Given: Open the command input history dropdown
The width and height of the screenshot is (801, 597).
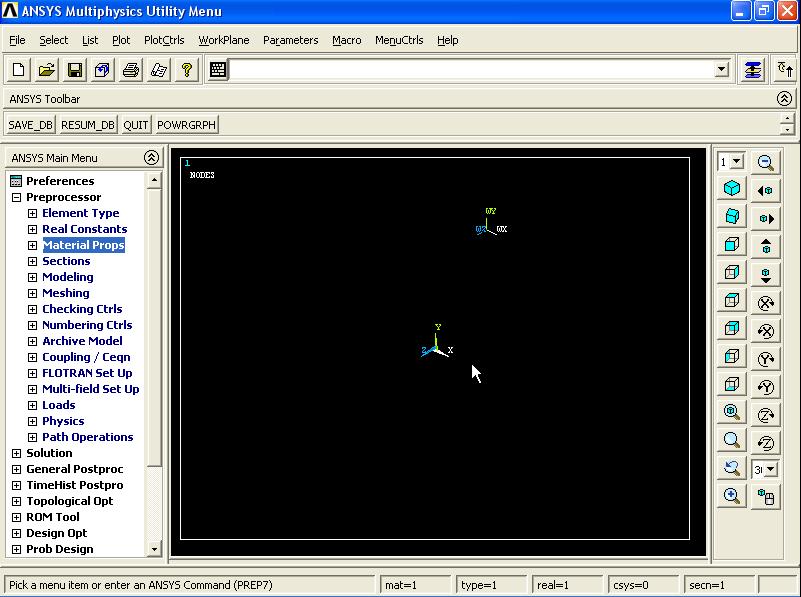Looking at the screenshot, I should 721,69.
